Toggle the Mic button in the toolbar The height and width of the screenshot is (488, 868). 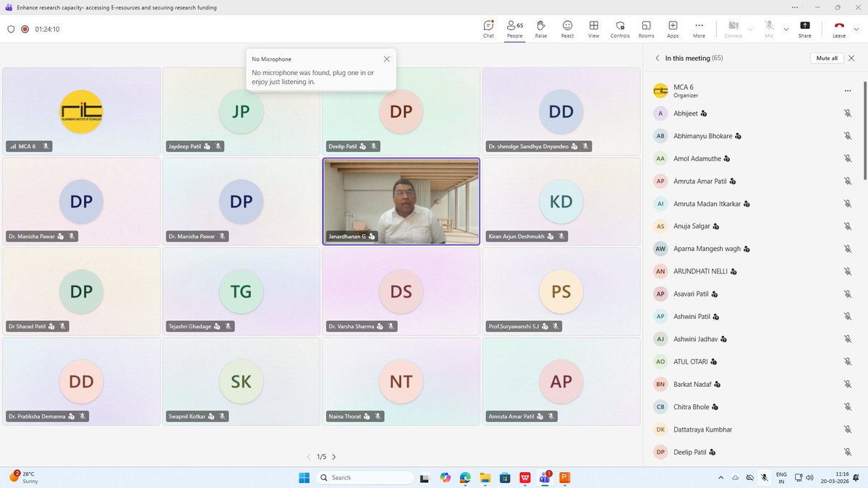click(770, 29)
